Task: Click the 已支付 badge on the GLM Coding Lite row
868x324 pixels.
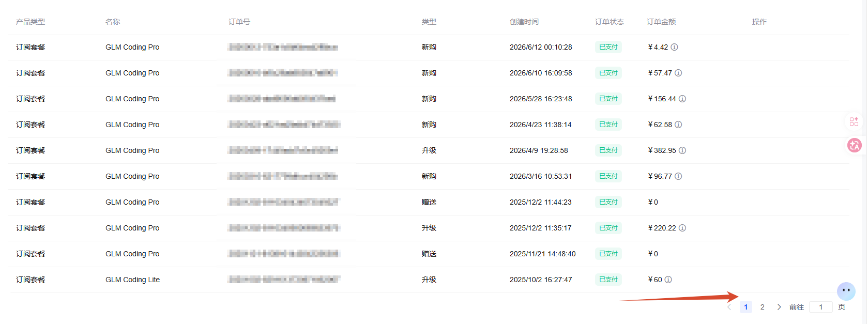Action: (608, 280)
